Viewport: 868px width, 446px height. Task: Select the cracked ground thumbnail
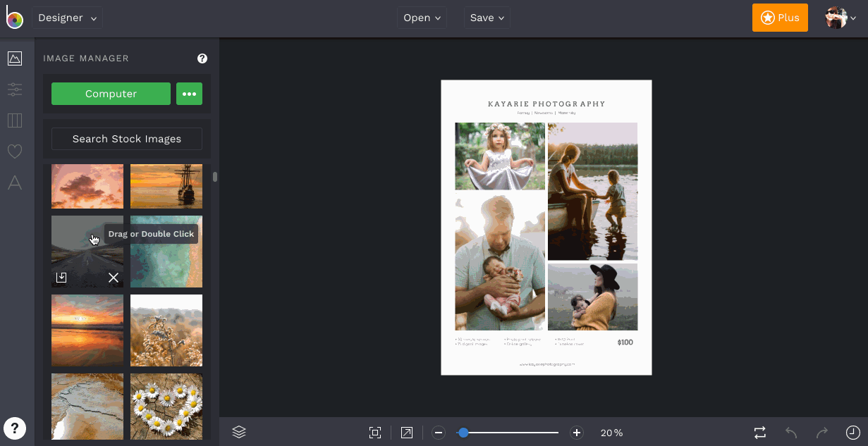tap(87, 407)
